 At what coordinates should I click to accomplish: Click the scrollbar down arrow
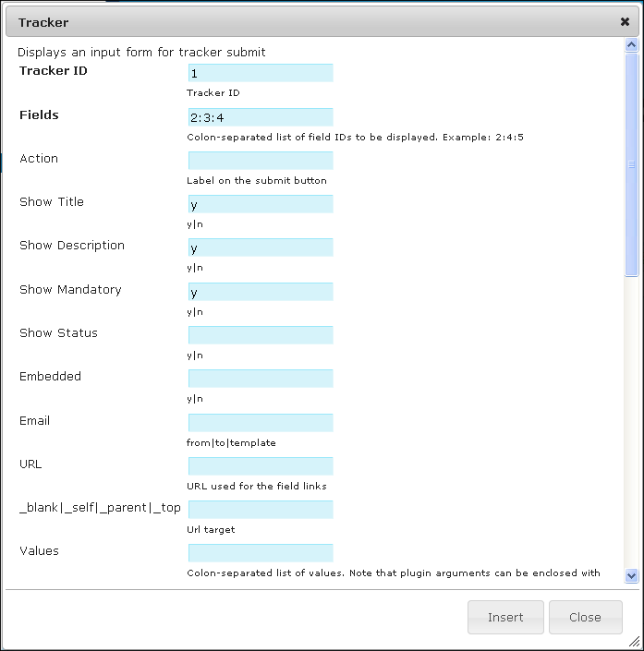(631, 575)
